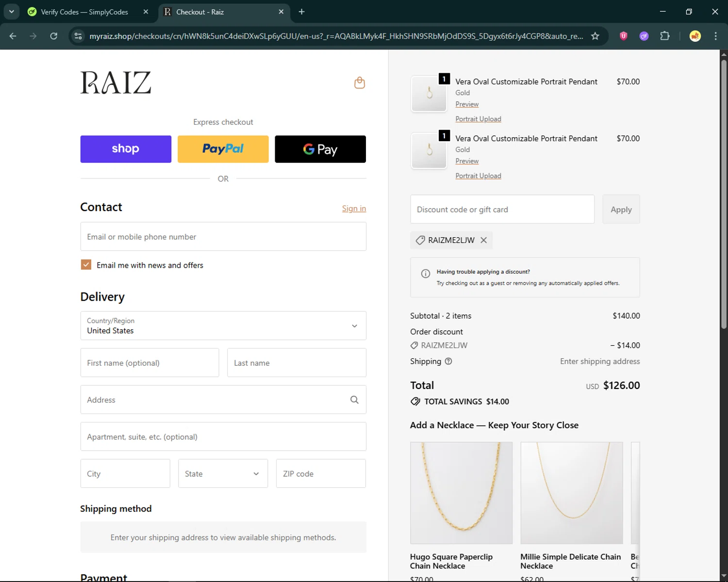Click the Sign in link
The height and width of the screenshot is (582, 728).
[x=354, y=209]
